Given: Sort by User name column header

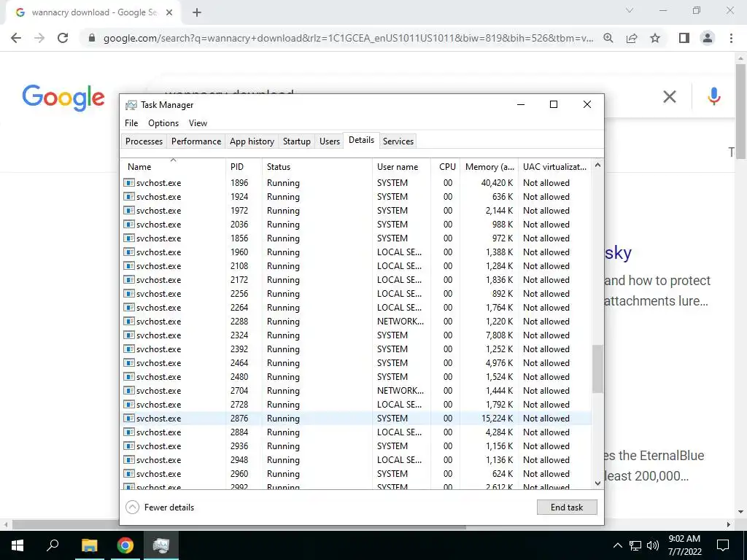Looking at the screenshot, I should (401, 167).
